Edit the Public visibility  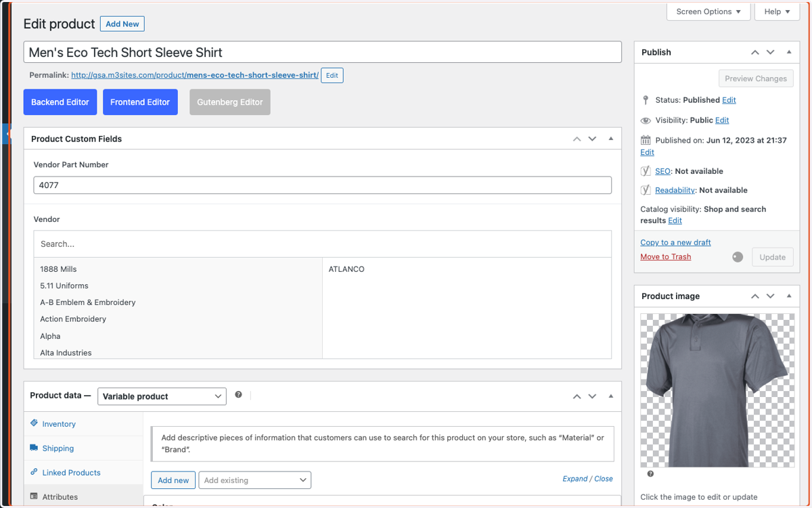tap(722, 120)
